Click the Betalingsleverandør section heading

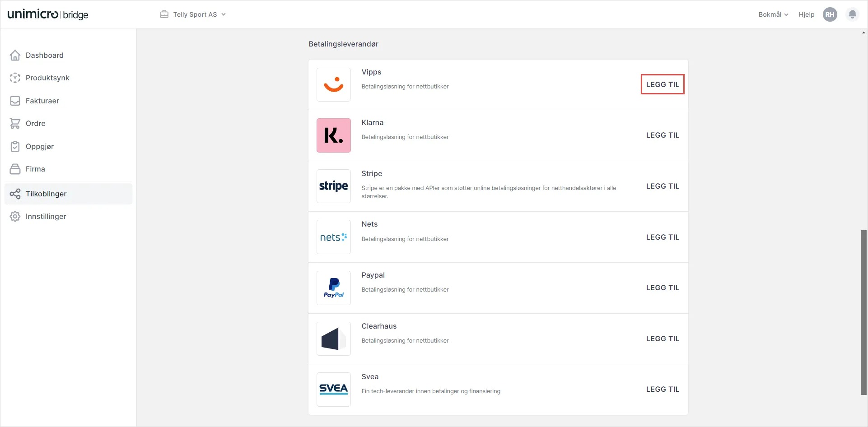point(343,44)
